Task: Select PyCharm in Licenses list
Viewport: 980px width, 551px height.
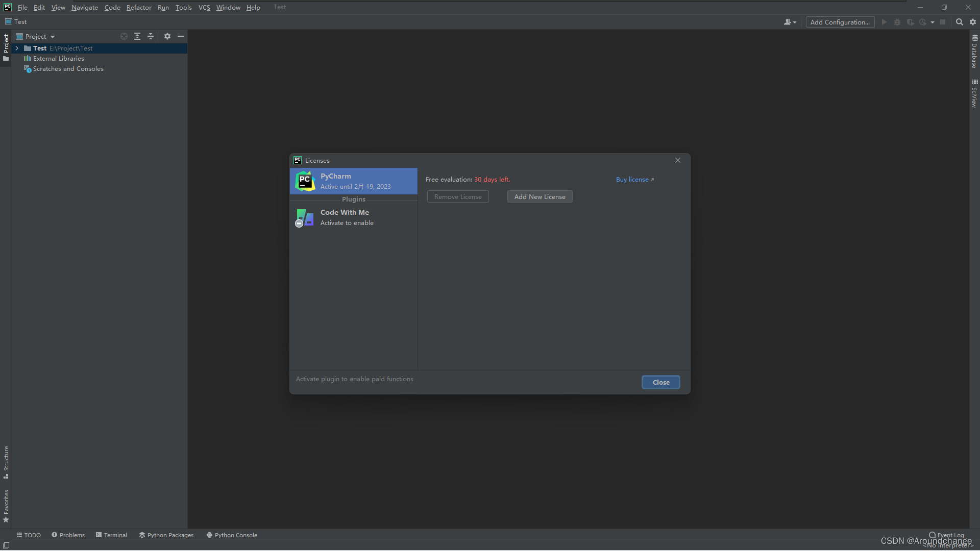Action: [354, 181]
